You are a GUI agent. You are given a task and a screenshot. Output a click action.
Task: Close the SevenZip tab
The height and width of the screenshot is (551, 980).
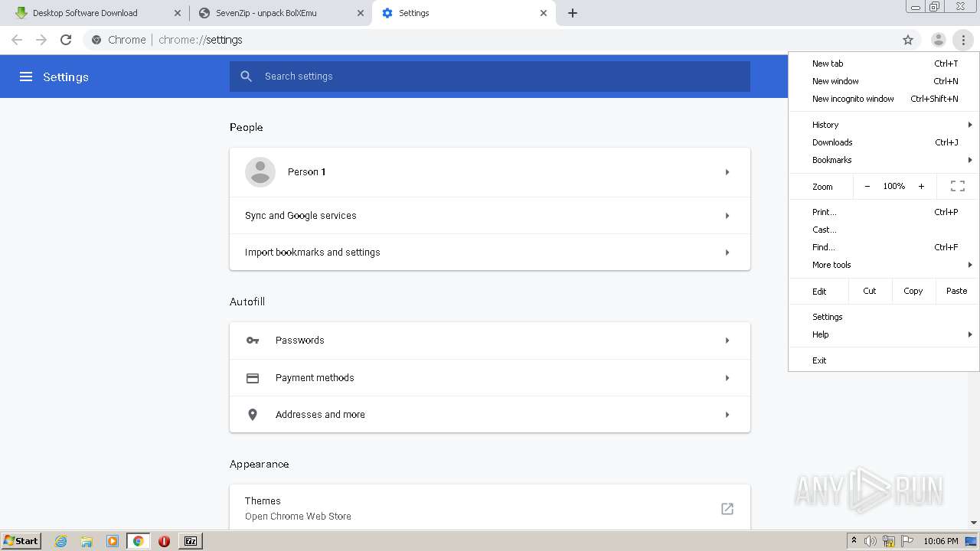click(x=361, y=13)
